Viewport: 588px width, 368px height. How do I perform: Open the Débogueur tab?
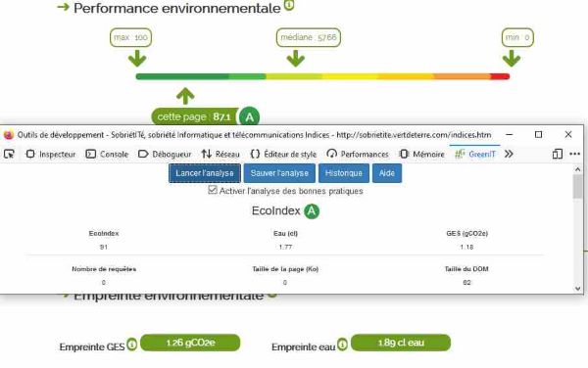click(165, 155)
